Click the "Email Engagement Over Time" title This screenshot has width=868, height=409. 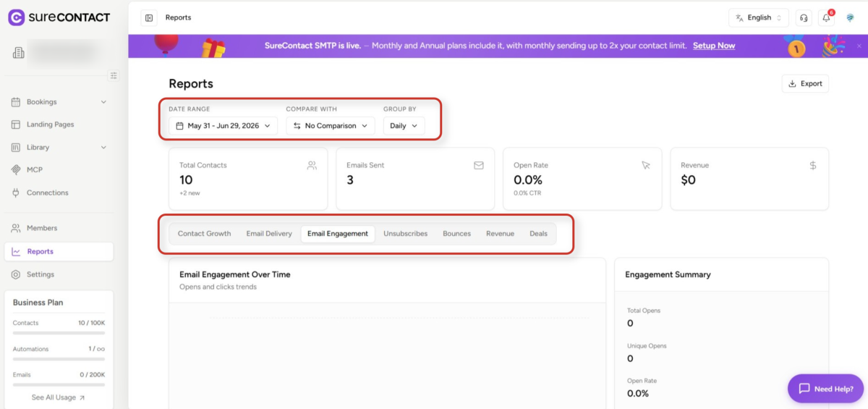(235, 274)
